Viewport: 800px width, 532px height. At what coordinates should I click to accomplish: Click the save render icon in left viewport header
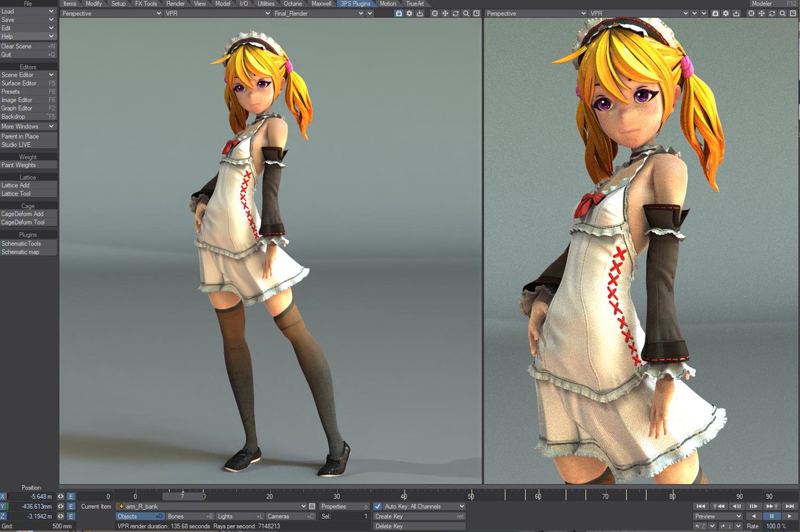pos(420,13)
